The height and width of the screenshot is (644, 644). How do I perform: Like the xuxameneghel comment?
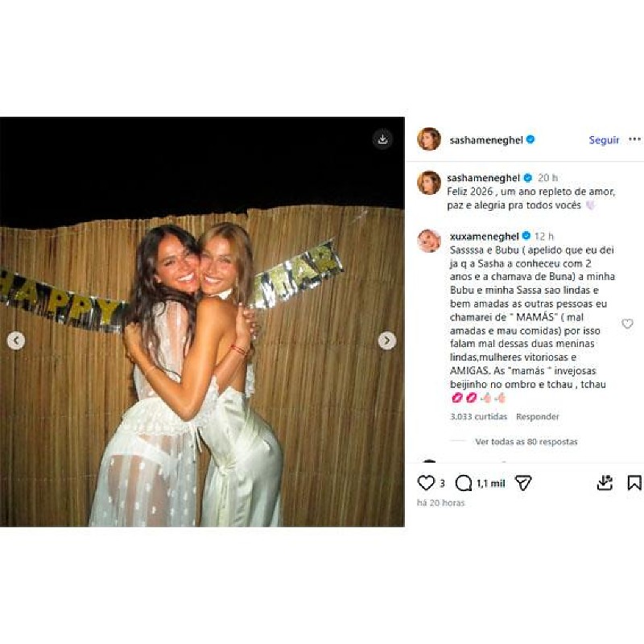[x=627, y=324]
